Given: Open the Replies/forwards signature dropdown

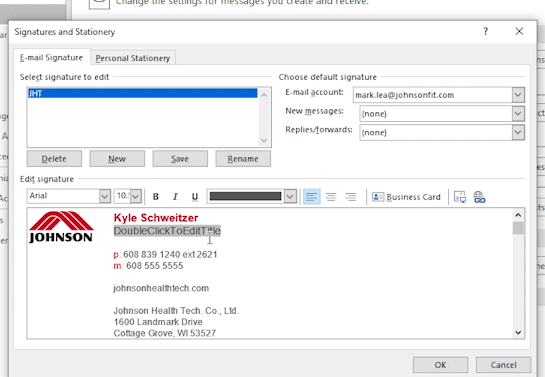Looking at the screenshot, I should coord(518,132).
